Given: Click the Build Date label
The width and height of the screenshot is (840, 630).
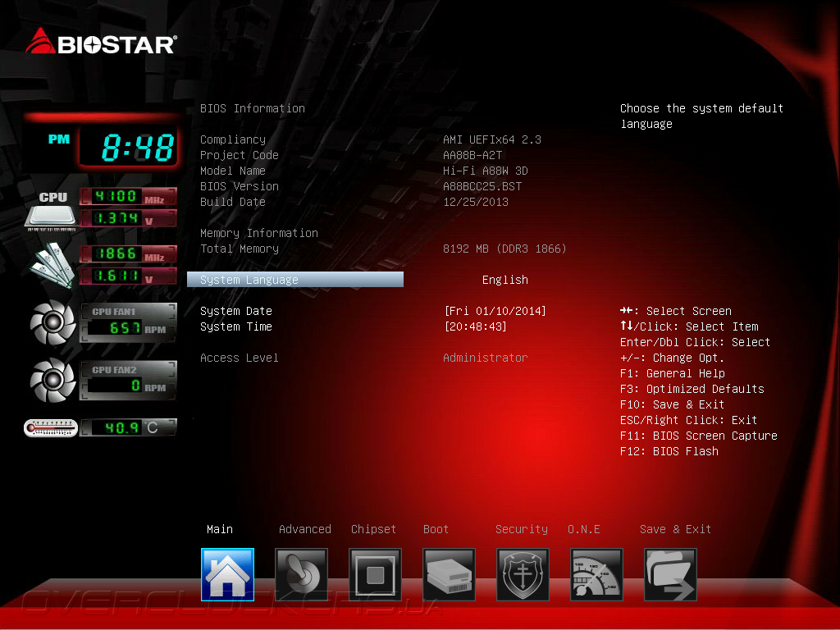Looking at the screenshot, I should 232,202.
